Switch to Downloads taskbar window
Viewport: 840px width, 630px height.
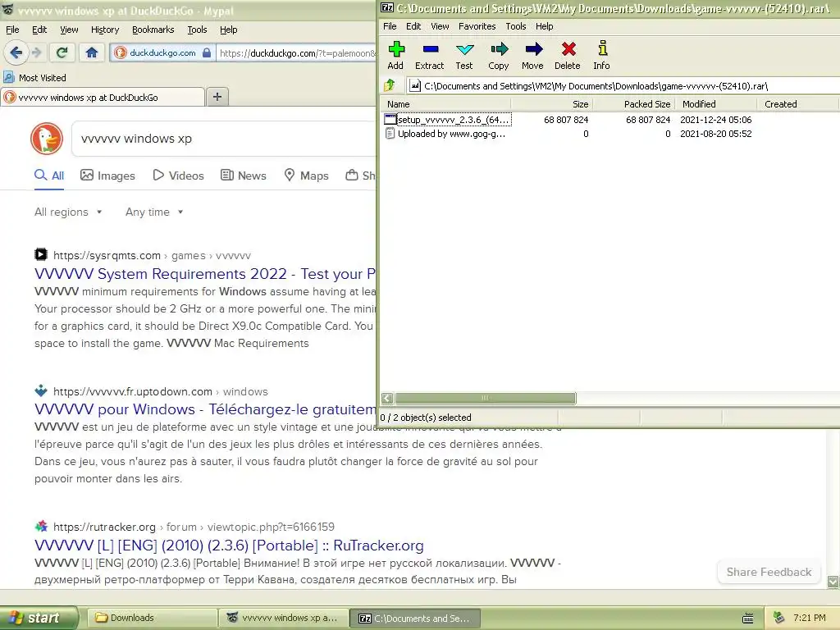coord(152,619)
